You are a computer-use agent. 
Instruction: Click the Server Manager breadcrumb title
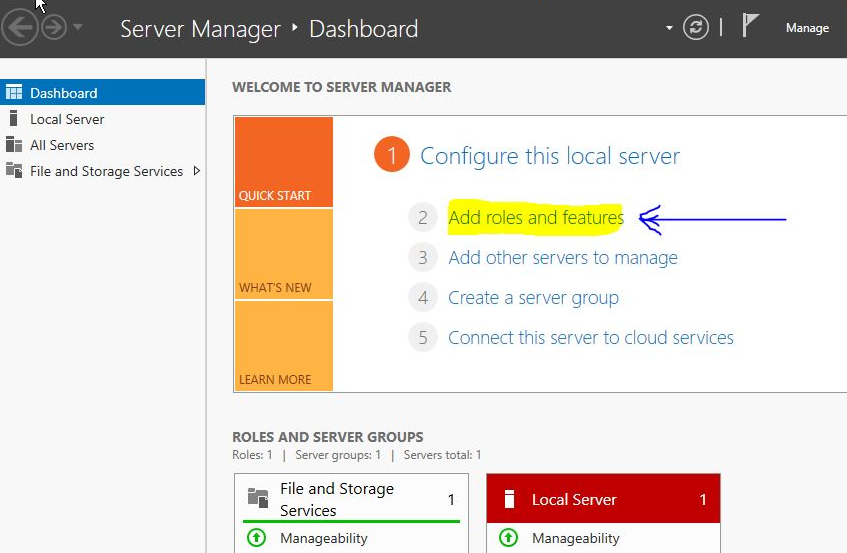coord(200,29)
